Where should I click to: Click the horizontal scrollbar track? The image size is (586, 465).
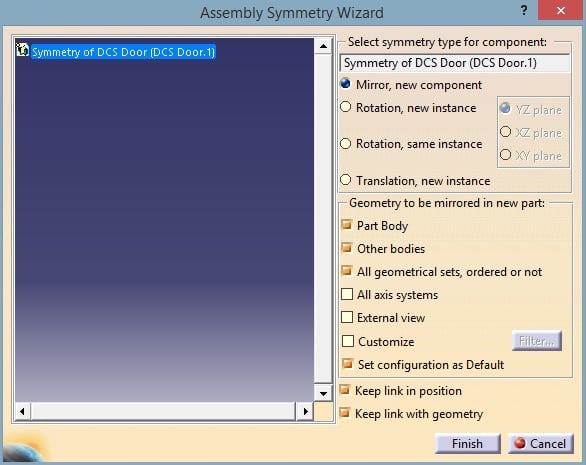(163, 411)
